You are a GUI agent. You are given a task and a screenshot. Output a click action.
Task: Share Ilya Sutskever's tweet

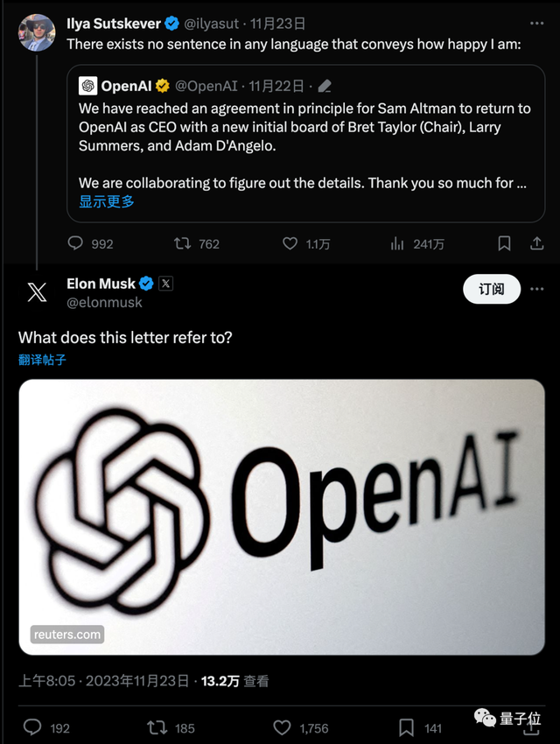click(x=538, y=243)
